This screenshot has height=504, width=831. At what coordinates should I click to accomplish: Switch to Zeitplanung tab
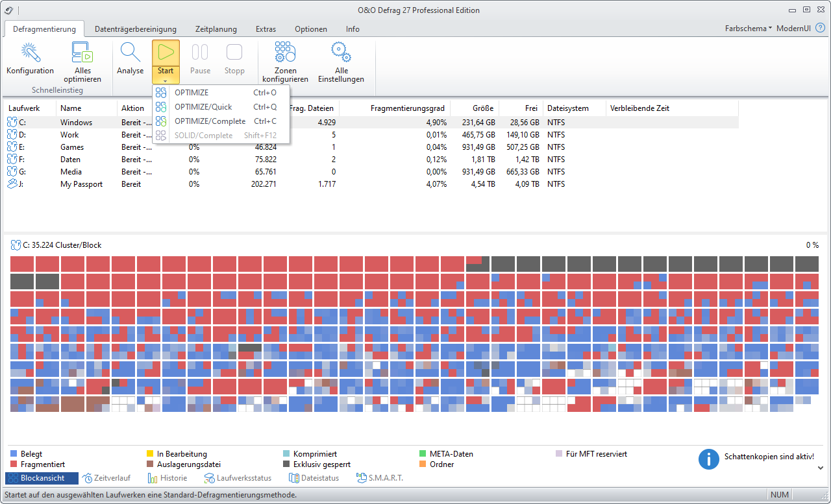pyautogui.click(x=216, y=29)
